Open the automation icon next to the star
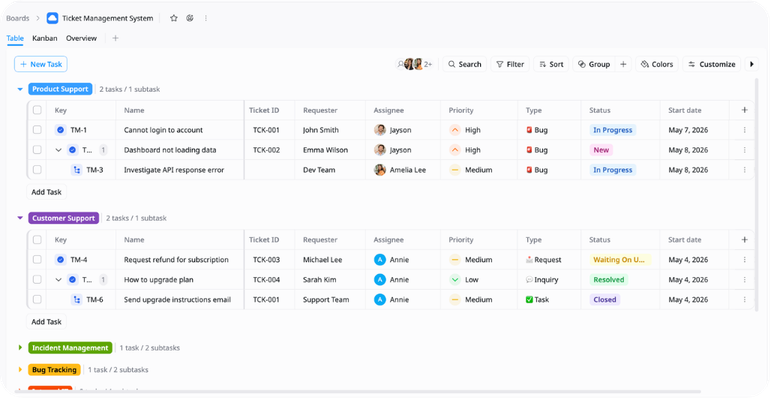The width and height of the screenshot is (771, 398). click(x=190, y=18)
